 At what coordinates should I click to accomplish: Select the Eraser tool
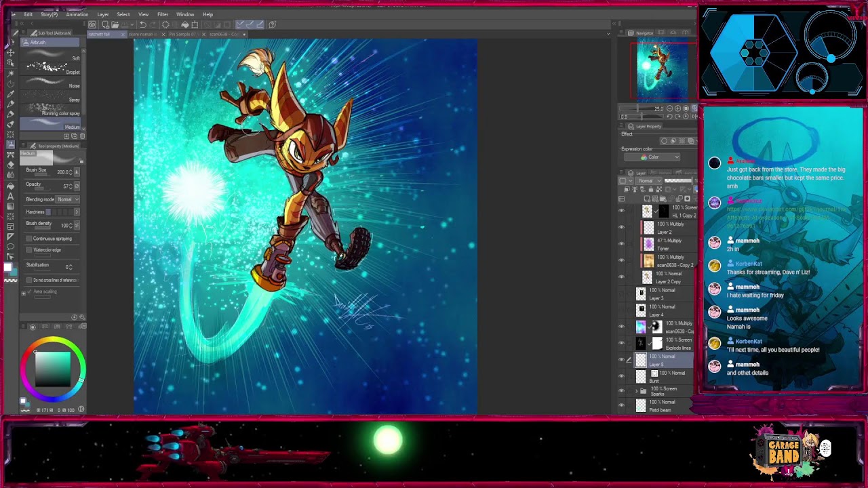[11, 165]
